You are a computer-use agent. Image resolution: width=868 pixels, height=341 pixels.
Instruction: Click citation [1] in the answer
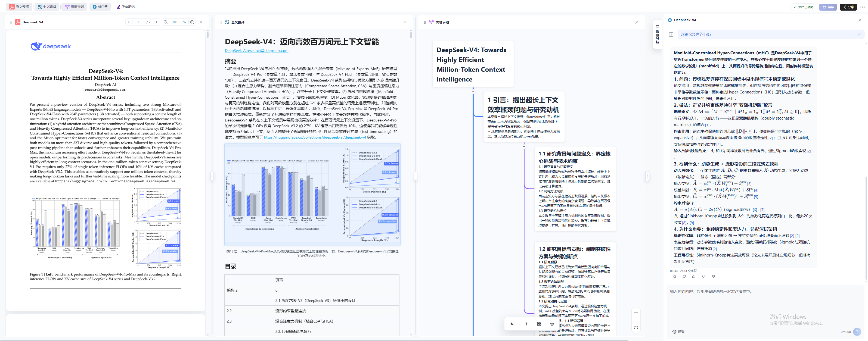[x=707, y=125]
